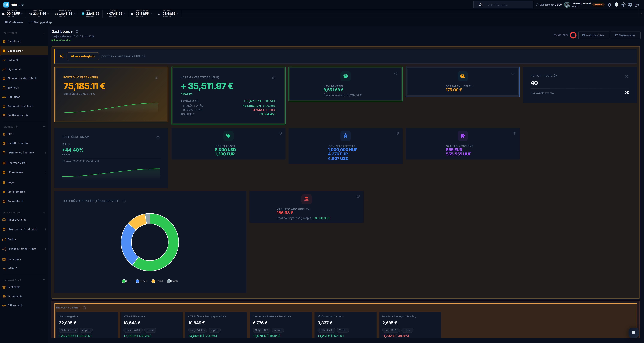Collapse the Kiegészítő sidebar section
The width and height of the screenshot is (644, 343).
(44, 127)
